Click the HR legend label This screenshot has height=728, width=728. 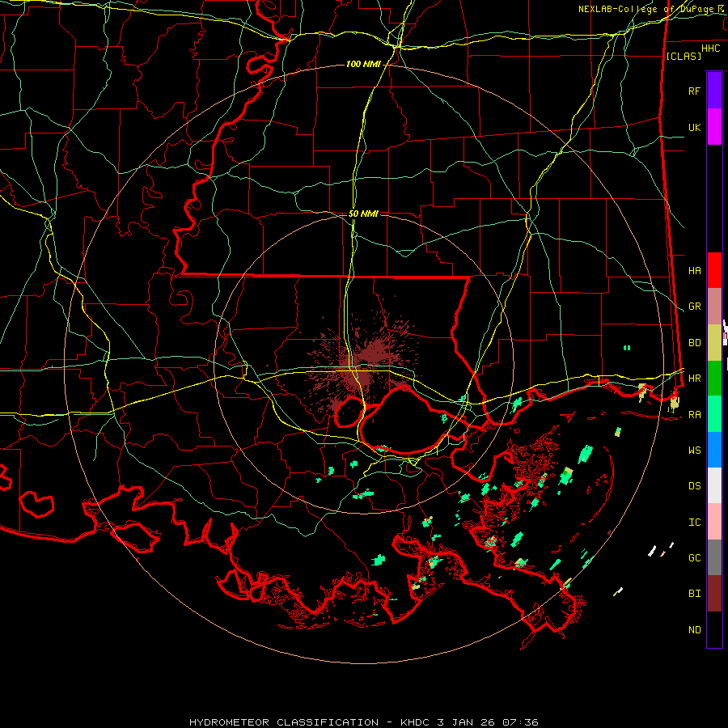point(694,379)
